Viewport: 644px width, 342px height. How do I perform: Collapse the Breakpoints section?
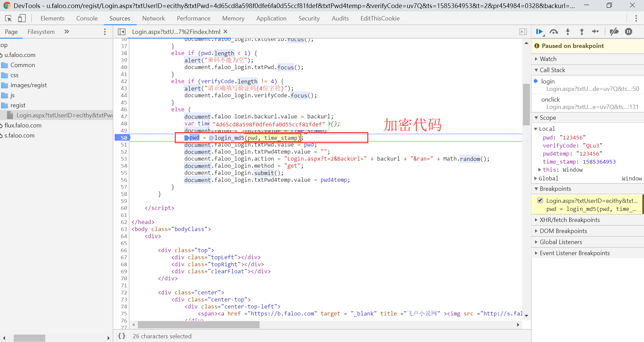tap(588, 189)
